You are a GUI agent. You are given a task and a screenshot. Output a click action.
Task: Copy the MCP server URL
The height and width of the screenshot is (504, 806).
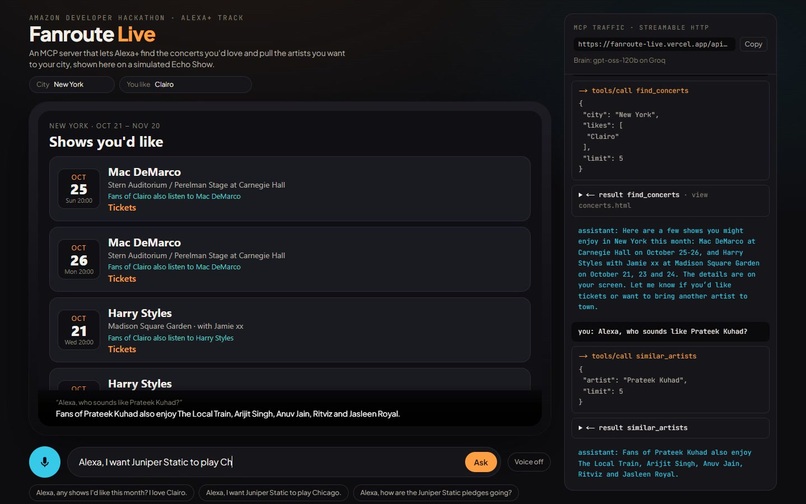click(753, 44)
